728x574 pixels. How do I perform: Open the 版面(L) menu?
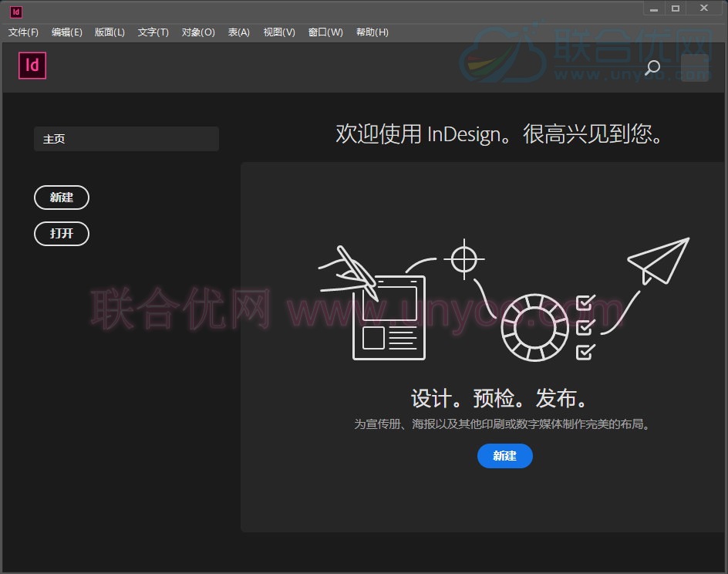pyautogui.click(x=110, y=32)
